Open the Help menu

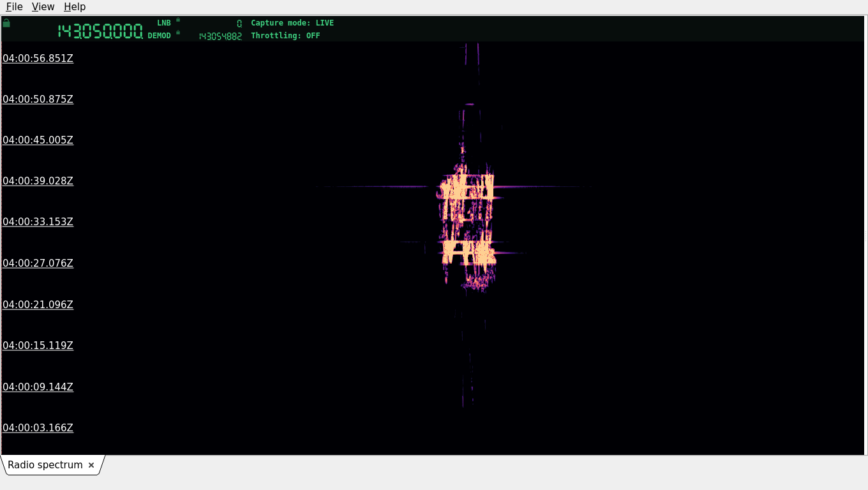tap(75, 6)
